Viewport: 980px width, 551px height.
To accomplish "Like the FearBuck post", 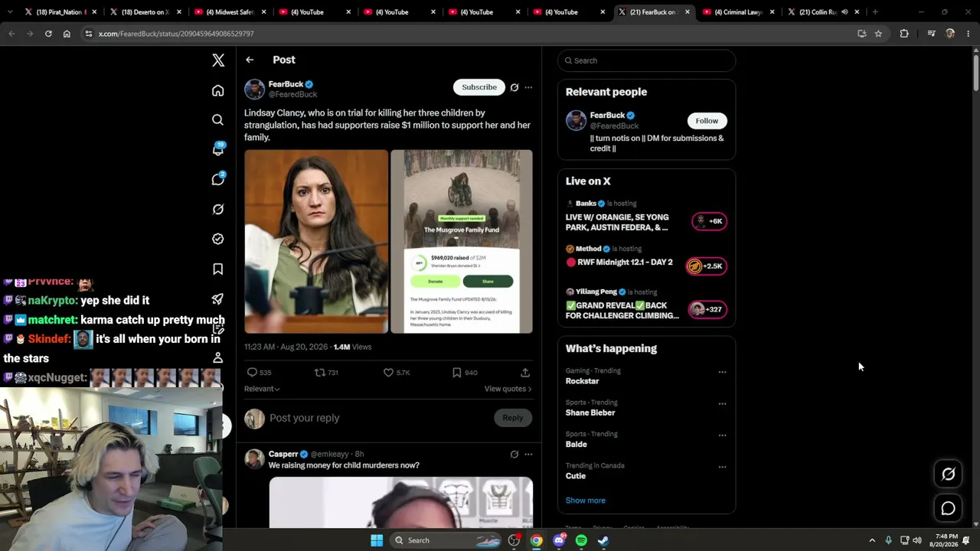I will 388,373.
